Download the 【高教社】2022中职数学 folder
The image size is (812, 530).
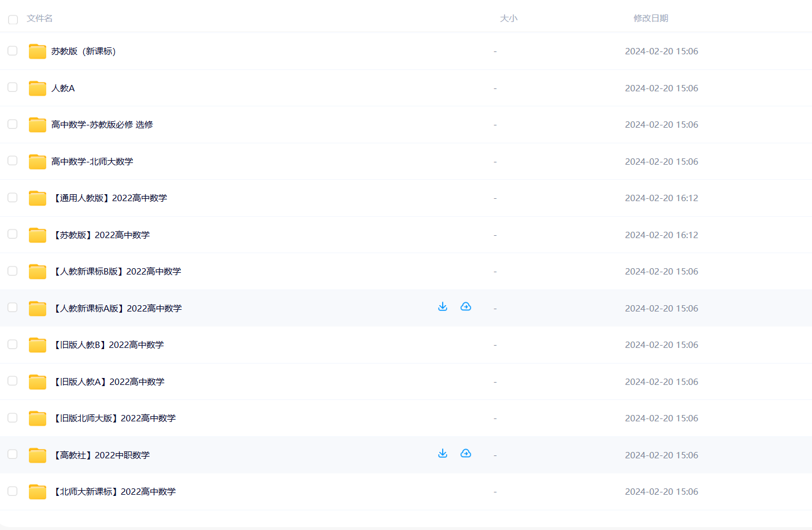(x=443, y=454)
